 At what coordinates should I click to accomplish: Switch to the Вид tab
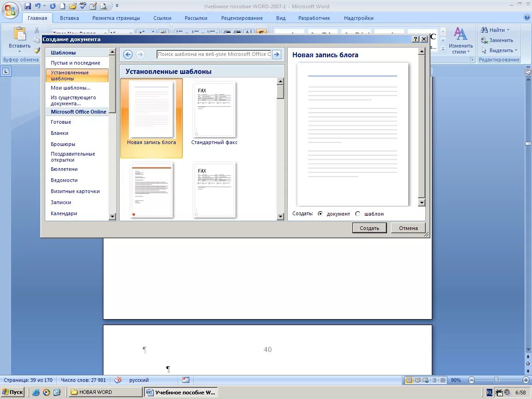(281, 18)
